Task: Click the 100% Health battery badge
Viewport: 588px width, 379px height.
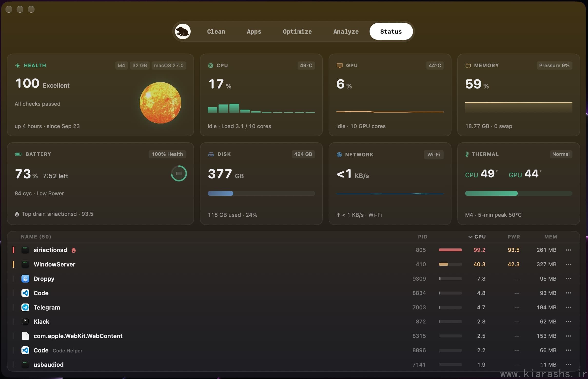Action: click(x=167, y=154)
